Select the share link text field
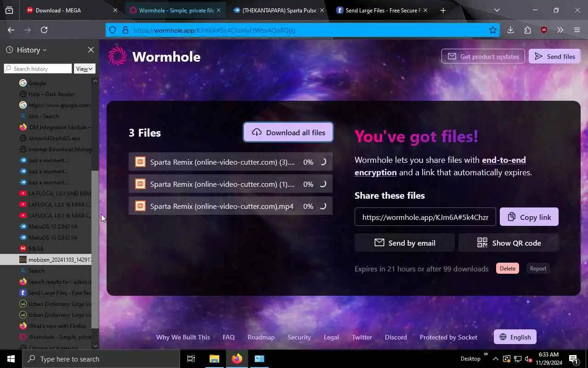 pos(425,217)
